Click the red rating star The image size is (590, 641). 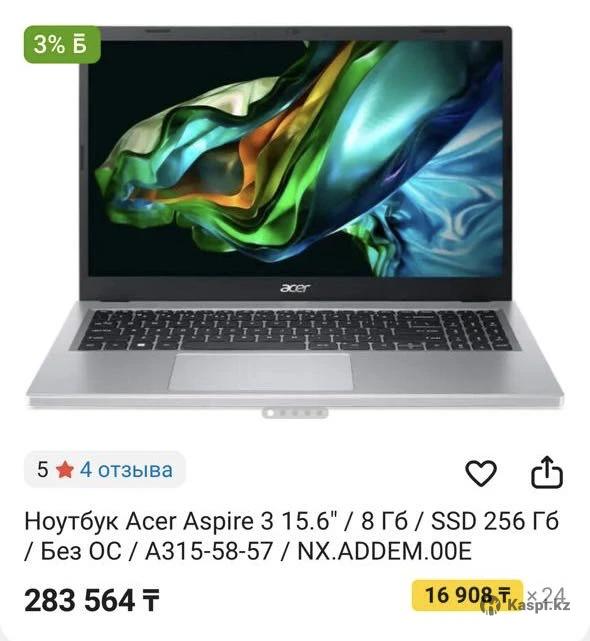(x=65, y=470)
